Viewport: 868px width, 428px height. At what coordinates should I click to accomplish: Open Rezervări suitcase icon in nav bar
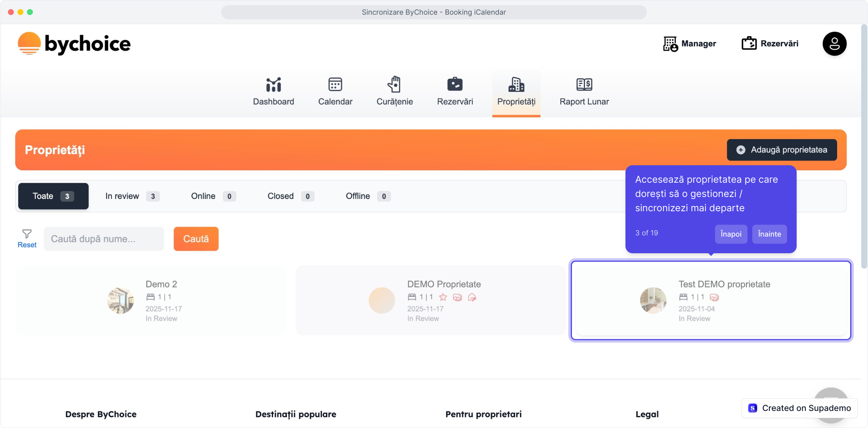tap(455, 84)
